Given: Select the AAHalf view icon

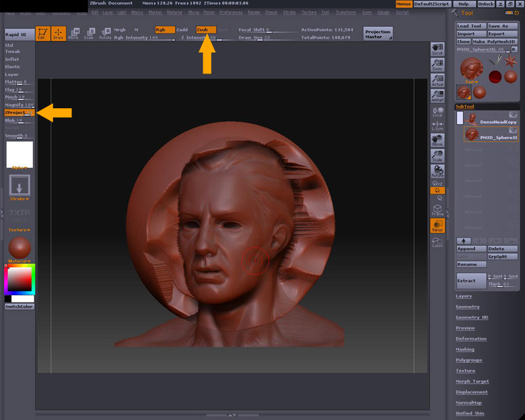Looking at the screenshot, I should (x=438, y=96).
